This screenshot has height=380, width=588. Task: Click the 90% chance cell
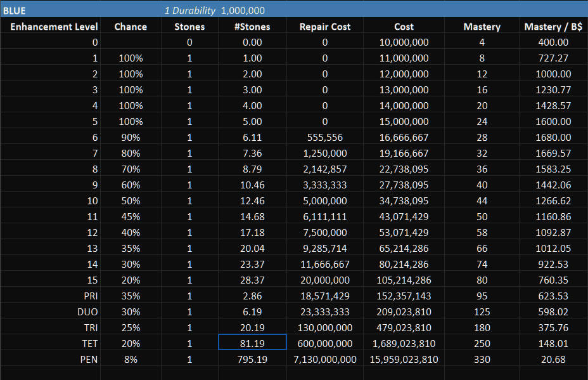click(131, 137)
